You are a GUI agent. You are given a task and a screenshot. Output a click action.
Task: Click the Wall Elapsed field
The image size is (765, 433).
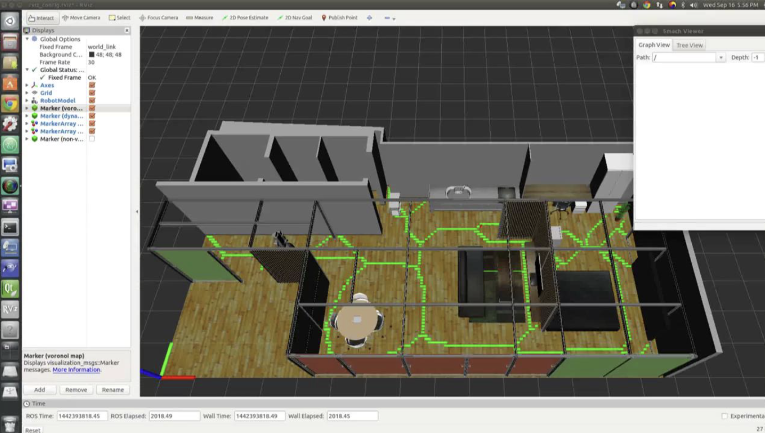[352, 416]
